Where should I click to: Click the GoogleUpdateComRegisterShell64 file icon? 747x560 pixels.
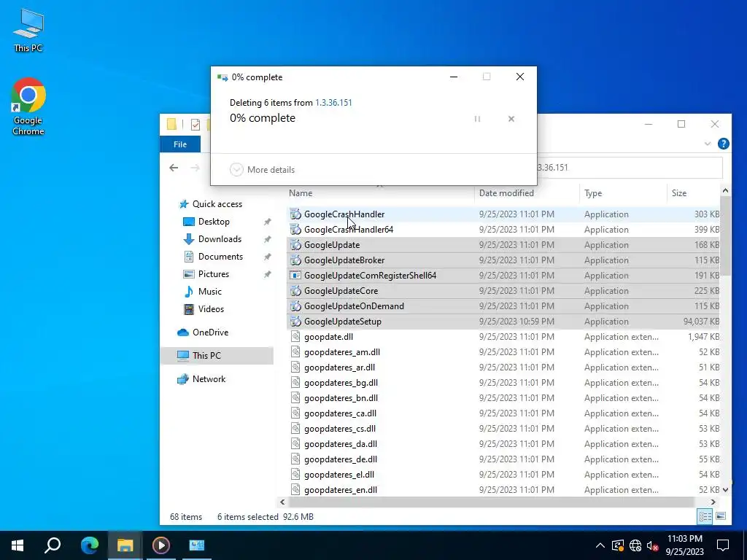pos(295,275)
